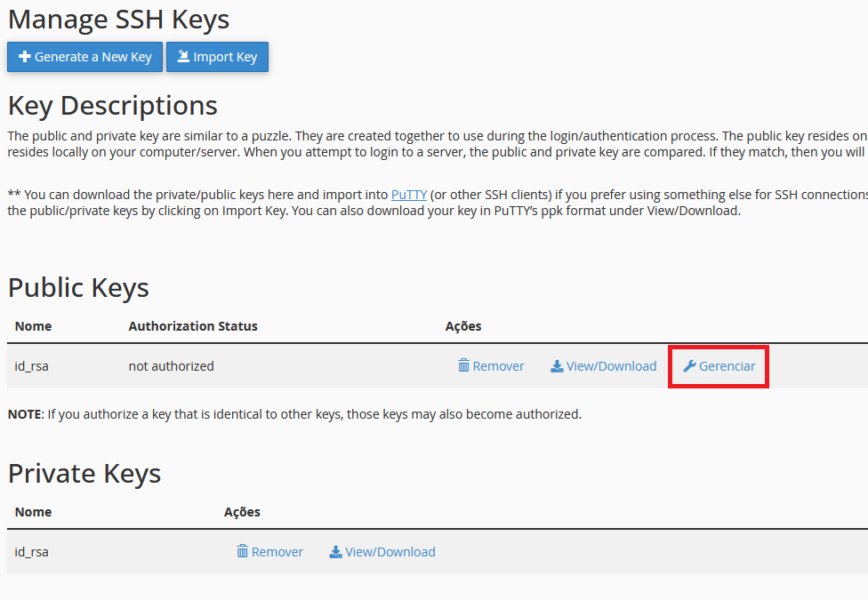
Task: Open the Gerenciar link for public id_rsa
Action: pos(727,366)
